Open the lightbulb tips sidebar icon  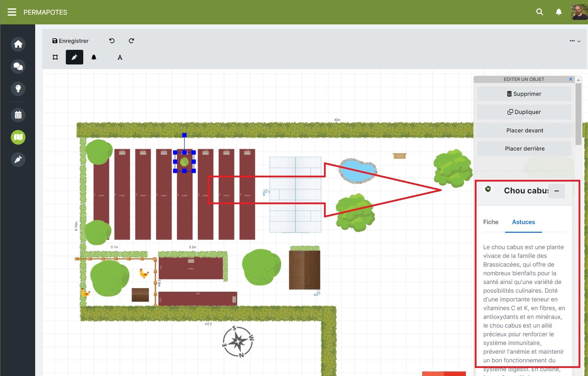(x=18, y=89)
